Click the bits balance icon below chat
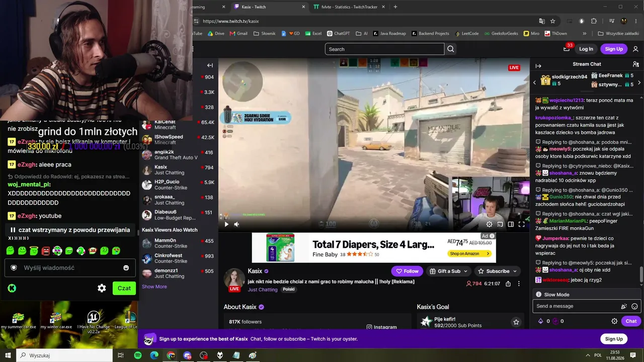 (541, 321)
